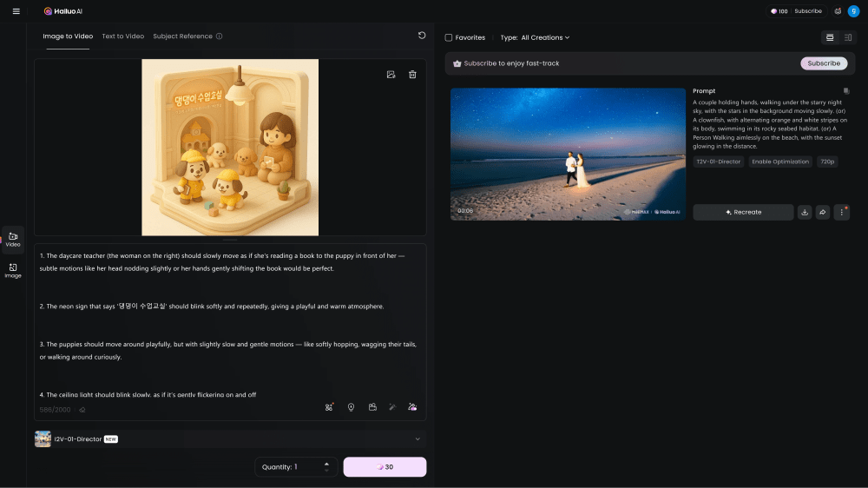Click the Generate button costing 30 credits

(x=385, y=467)
